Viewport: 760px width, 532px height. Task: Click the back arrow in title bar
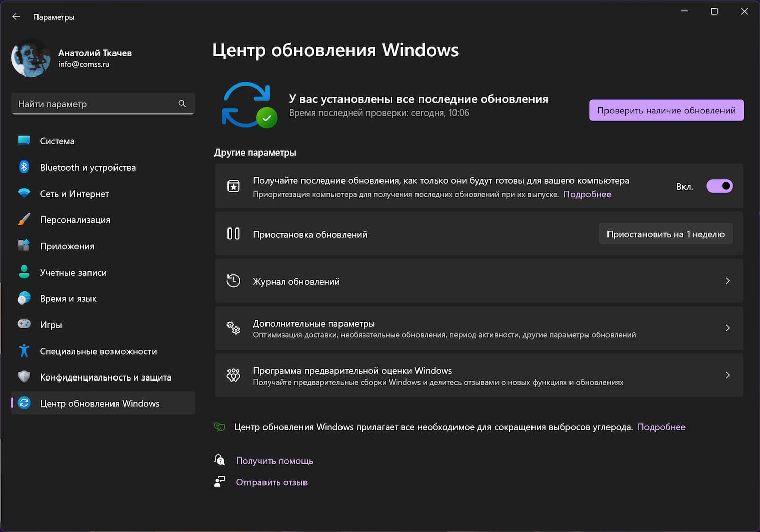click(16, 17)
